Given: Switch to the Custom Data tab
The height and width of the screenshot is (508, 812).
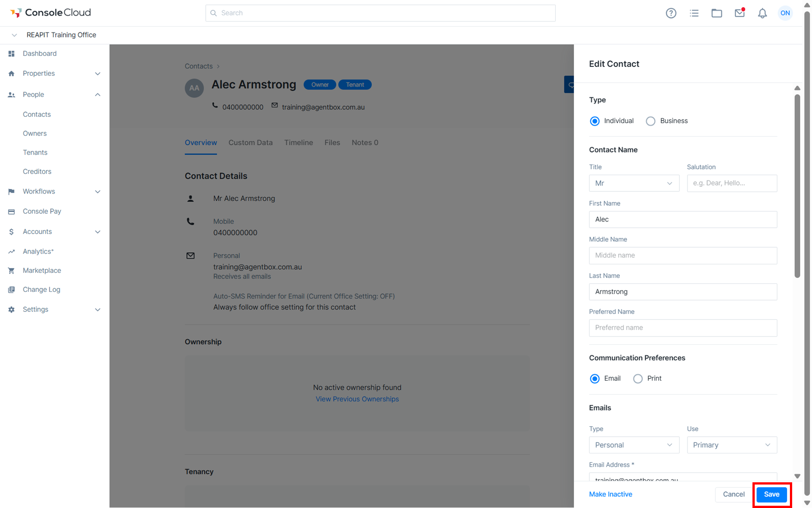Looking at the screenshot, I should point(250,143).
